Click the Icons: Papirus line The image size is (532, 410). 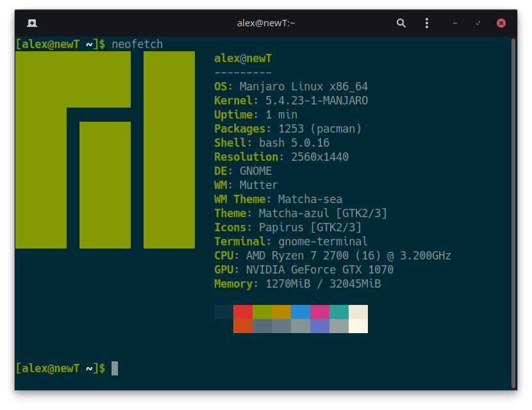tap(288, 227)
